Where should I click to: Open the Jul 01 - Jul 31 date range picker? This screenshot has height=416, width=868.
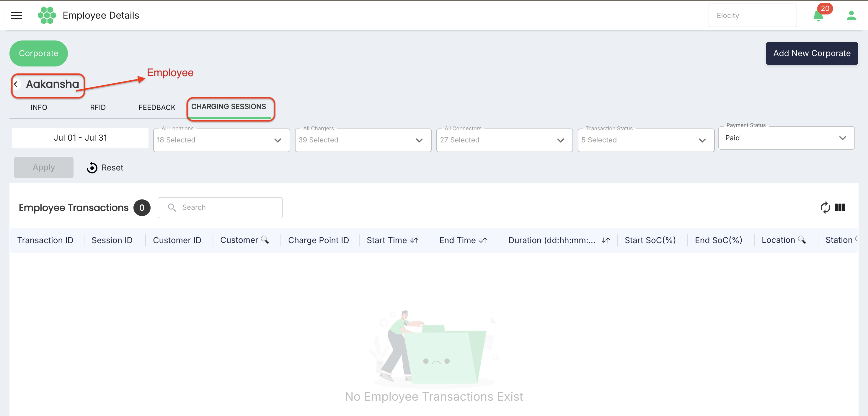pyautogui.click(x=80, y=138)
